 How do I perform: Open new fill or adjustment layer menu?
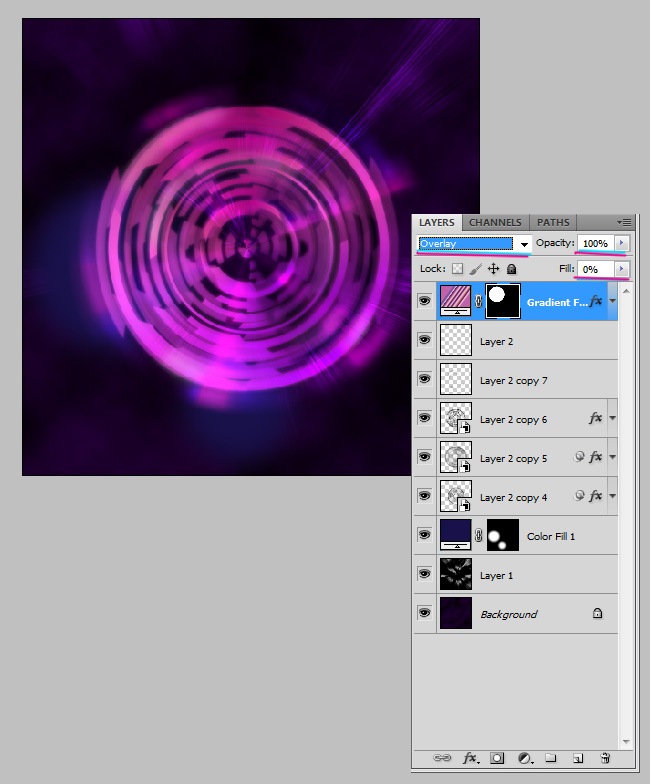click(524, 758)
